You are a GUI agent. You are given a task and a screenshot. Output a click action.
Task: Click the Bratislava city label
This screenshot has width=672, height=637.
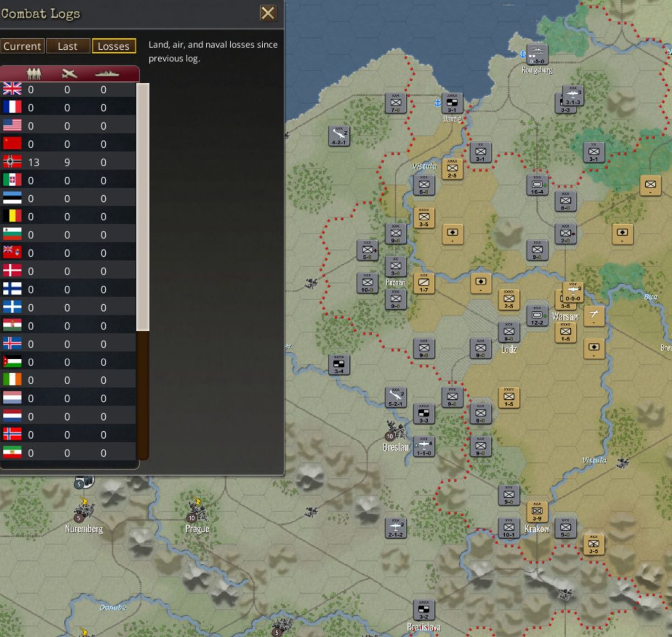point(424,627)
